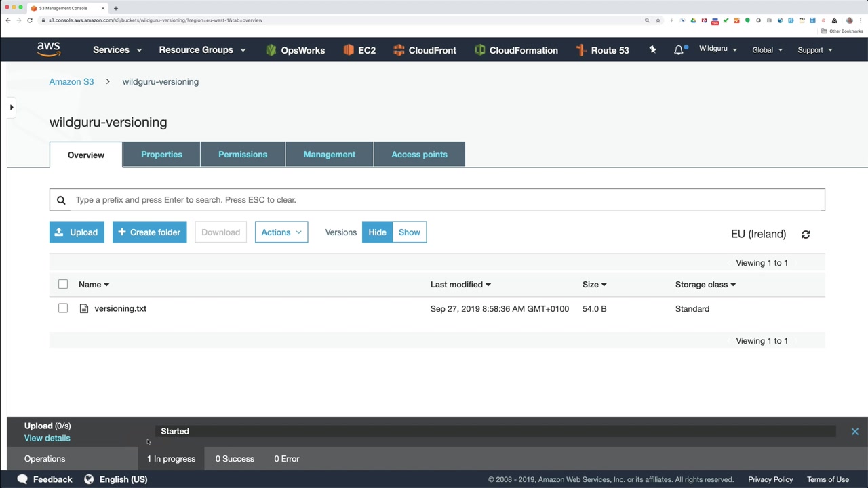Screen dimensions: 868x488
Task: Click the language globe icon
Action: coord(89,479)
